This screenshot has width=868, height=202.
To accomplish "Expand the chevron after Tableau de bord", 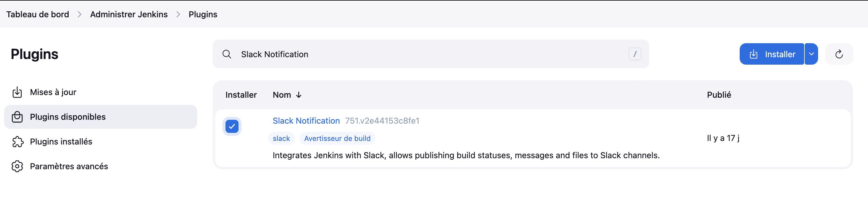I will (x=80, y=15).
